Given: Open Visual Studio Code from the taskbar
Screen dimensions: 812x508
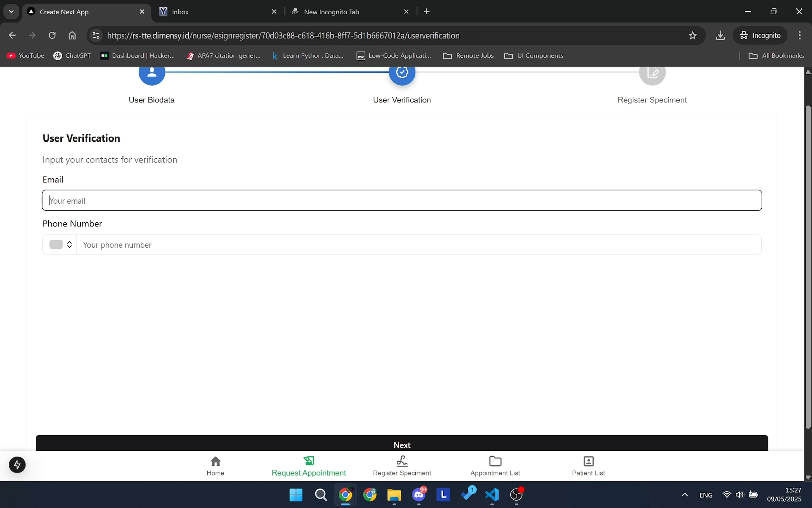Looking at the screenshot, I should click(492, 495).
